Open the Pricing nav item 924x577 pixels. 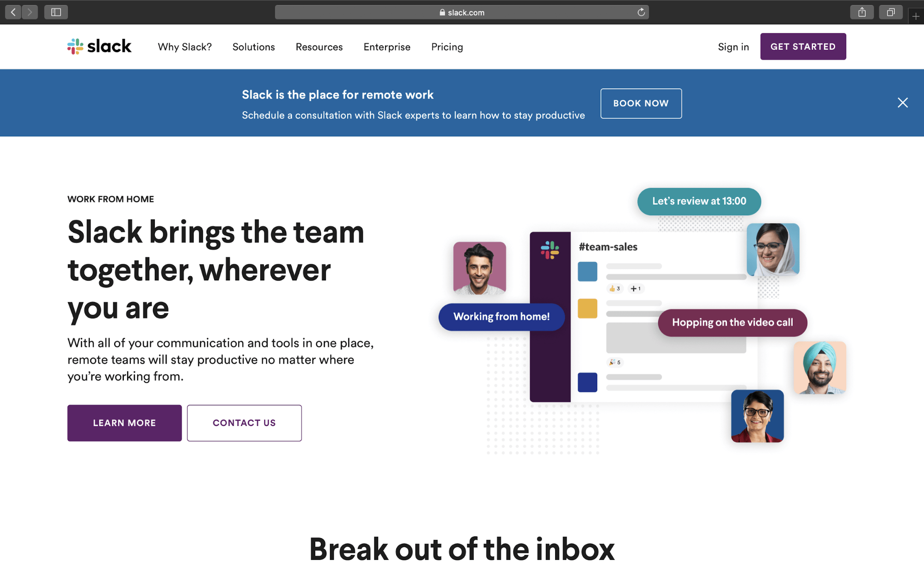(x=447, y=47)
